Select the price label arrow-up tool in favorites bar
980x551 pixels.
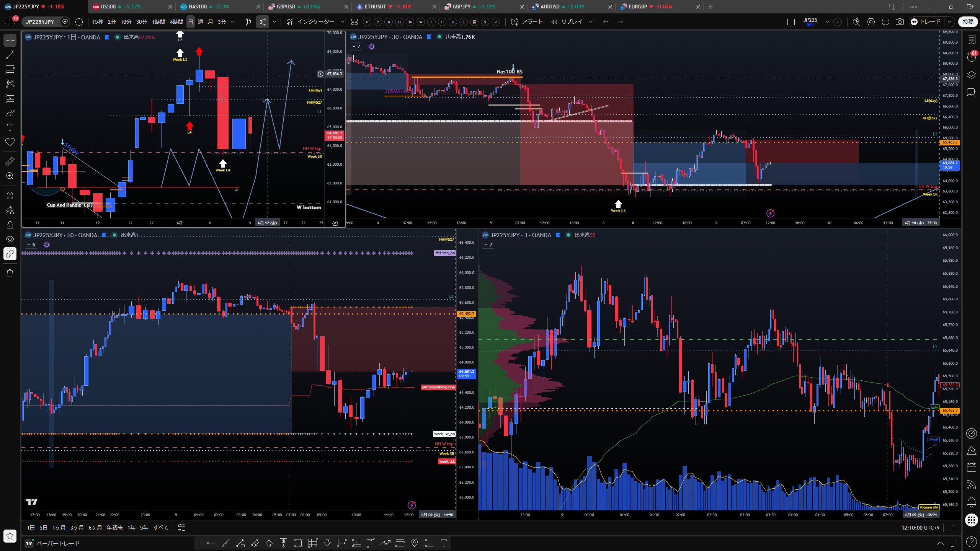[269, 543]
